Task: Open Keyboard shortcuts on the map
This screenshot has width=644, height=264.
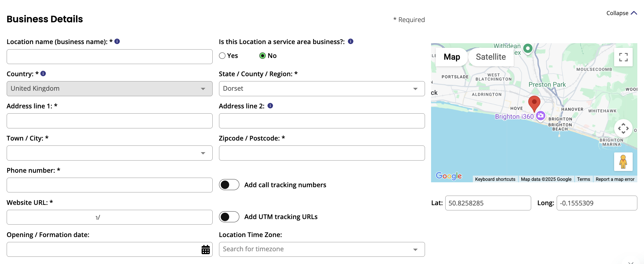Action: point(495,179)
